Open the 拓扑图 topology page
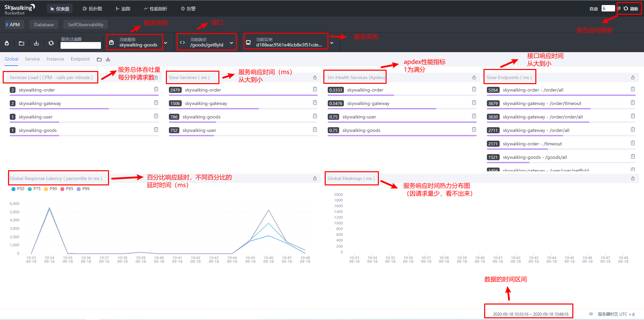 click(x=92, y=9)
